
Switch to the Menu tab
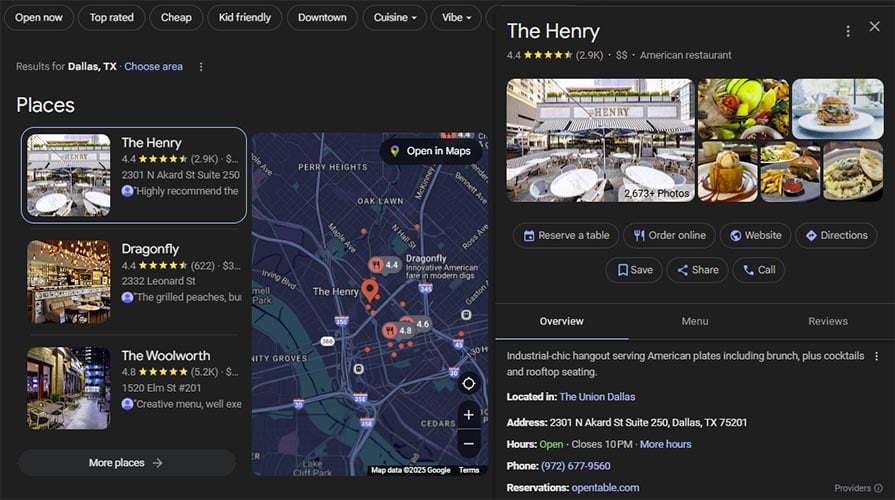click(x=695, y=321)
